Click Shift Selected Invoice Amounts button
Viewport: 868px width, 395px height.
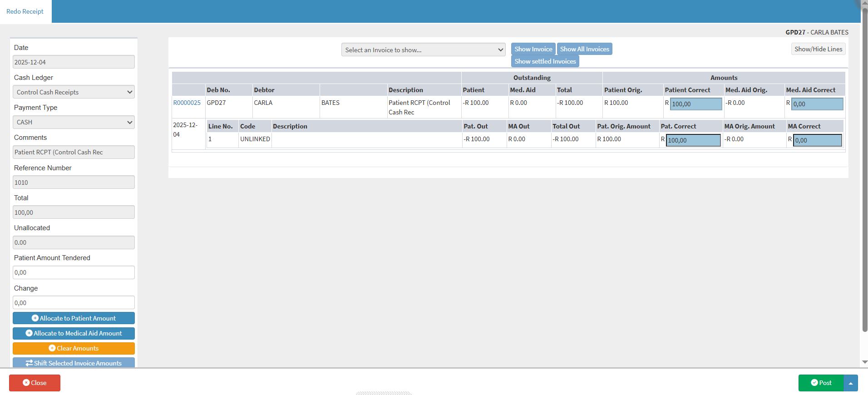tap(74, 363)
